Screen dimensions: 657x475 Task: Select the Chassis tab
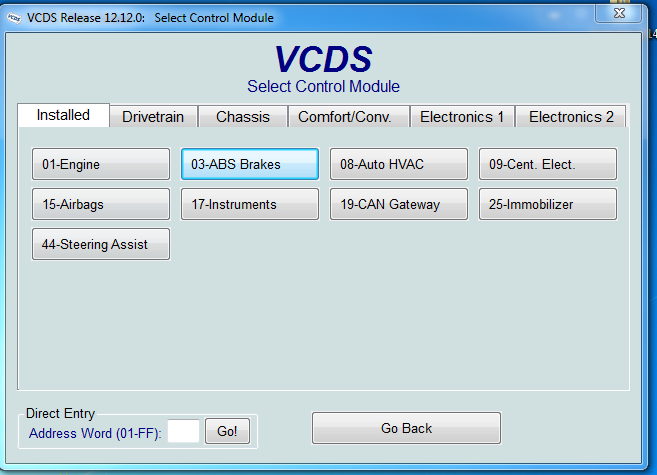pyautogui.click(x=243, y=117)
